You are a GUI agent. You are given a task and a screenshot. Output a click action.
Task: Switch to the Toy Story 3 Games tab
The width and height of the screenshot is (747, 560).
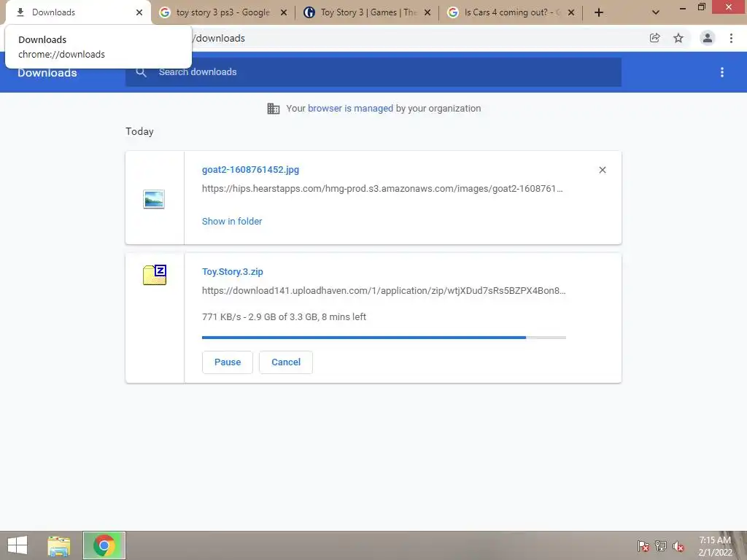[x=368, y=12]
